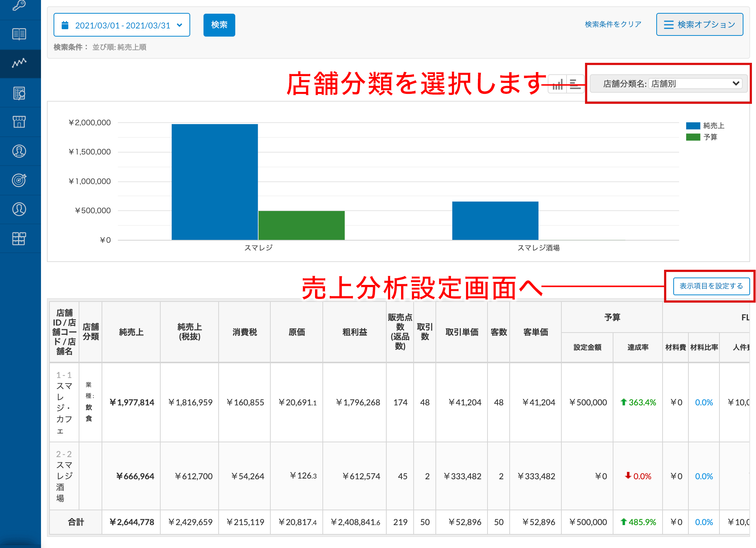Image resolution: width=756 pixels, height=548 pixels.
Task: Click the 合計 total row label
Action: [x=76, y=522]
